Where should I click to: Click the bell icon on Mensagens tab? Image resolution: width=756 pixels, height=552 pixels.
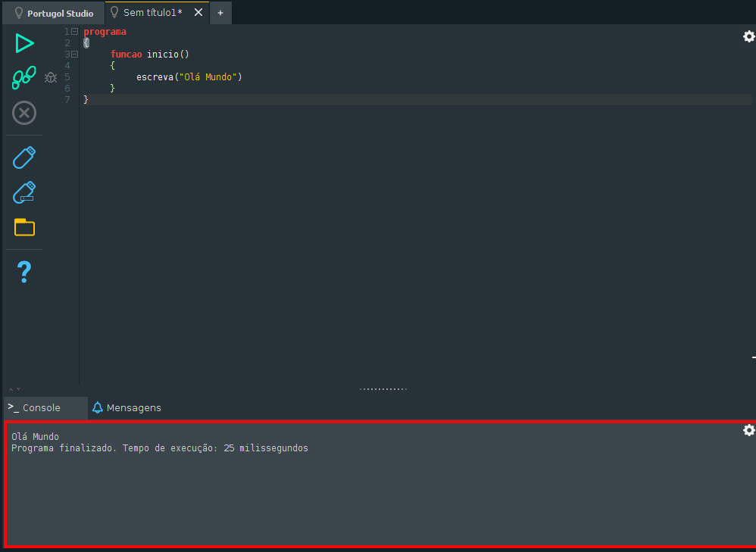98,407
